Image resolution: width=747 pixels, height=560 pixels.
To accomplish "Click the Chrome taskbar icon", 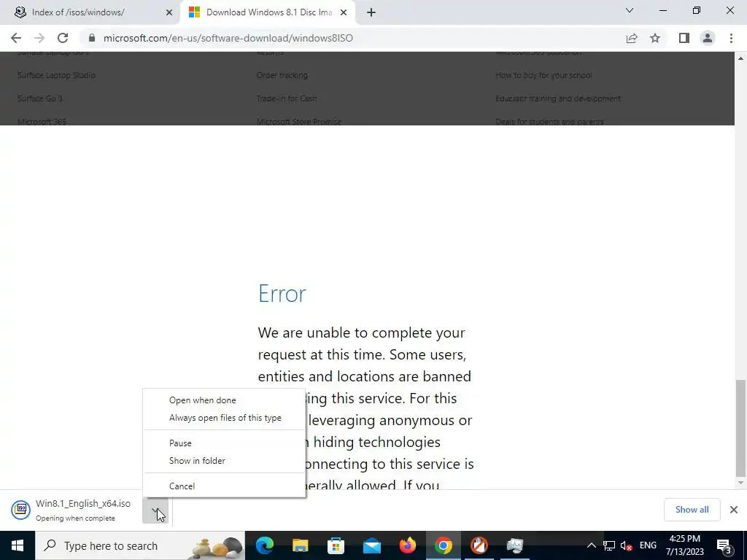I will click(443, 545).
